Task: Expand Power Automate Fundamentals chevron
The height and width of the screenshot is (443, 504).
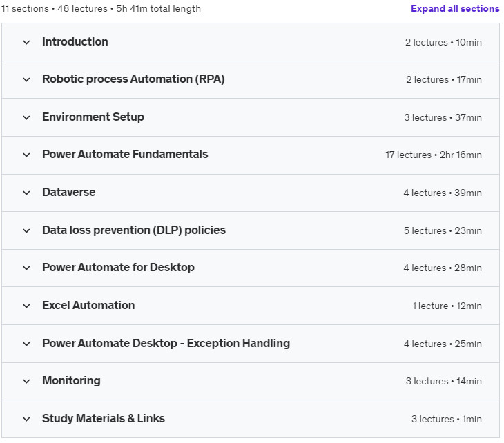Action: [27, 155]
